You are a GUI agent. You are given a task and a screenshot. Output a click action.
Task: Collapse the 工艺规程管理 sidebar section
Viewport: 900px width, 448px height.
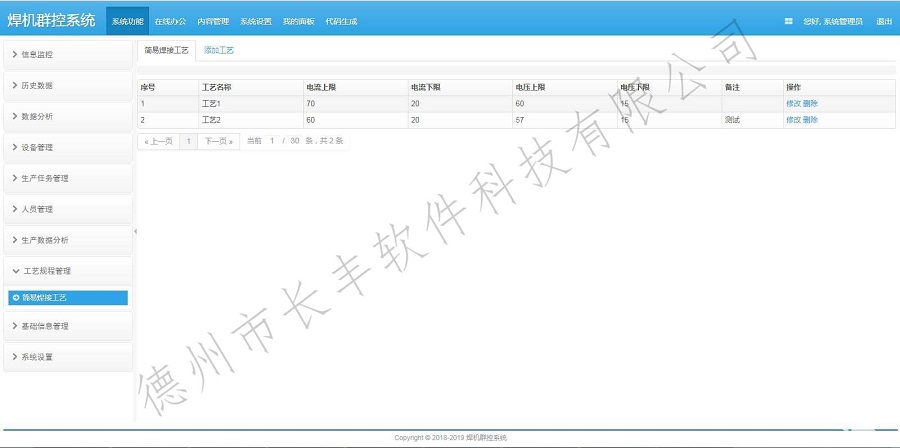(x=67, y=271)
